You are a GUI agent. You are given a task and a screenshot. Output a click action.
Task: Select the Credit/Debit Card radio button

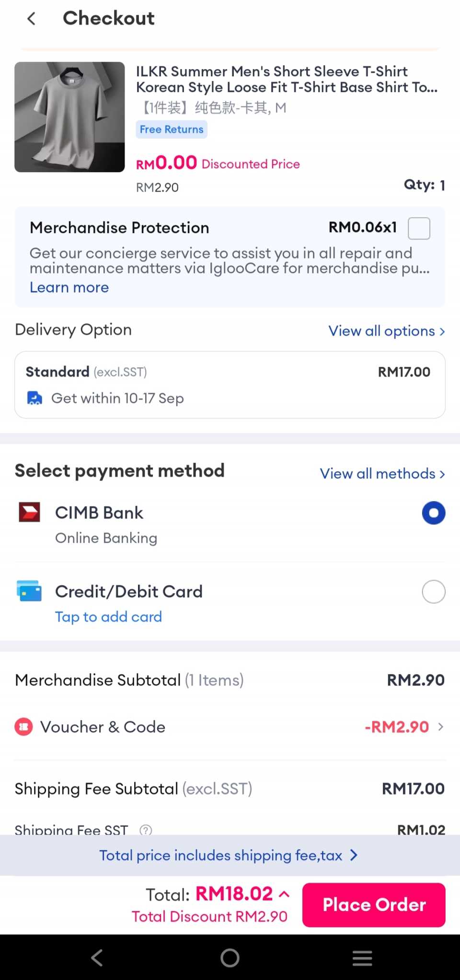pyautogui.click(x=434, y=592)
